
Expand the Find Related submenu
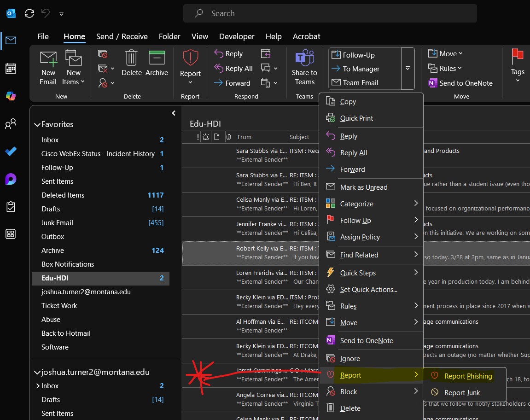tap(371, 255)
